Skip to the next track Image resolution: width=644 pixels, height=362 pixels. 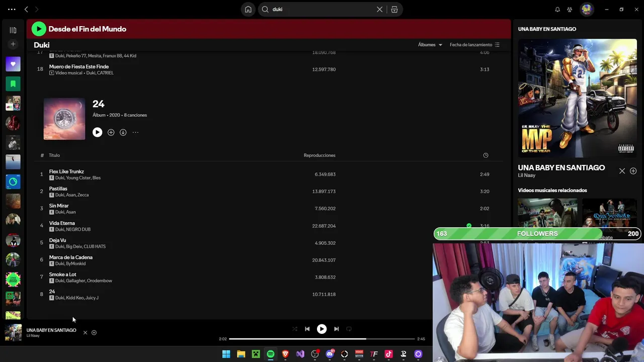pos(336,329)
